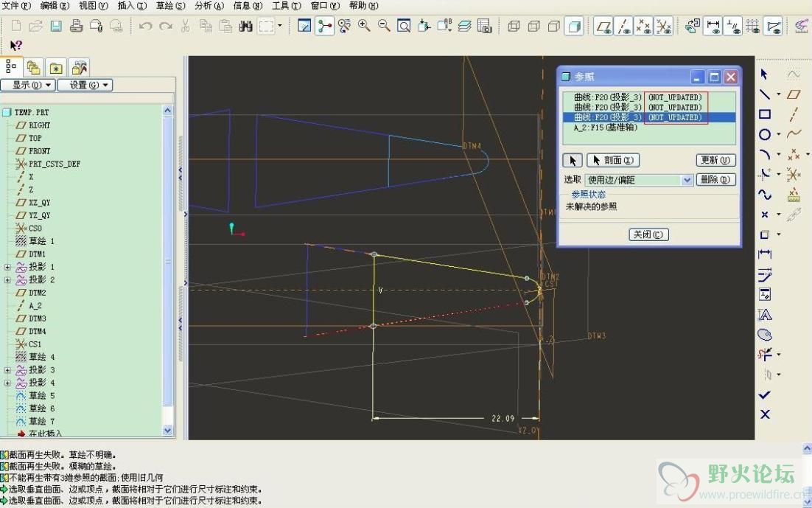Viewport: 812px width, 508px height.
Task: Open the sketcher palette tool
Action: coord(765,335)
